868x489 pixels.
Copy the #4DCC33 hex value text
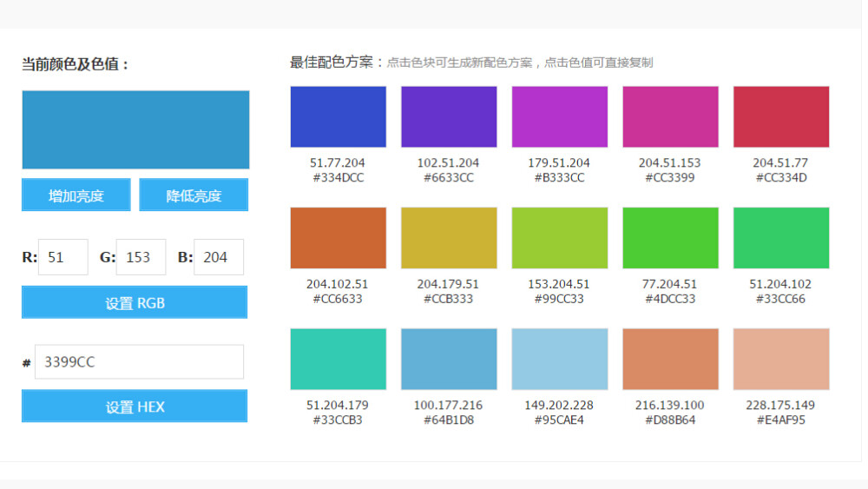[670, 299]
